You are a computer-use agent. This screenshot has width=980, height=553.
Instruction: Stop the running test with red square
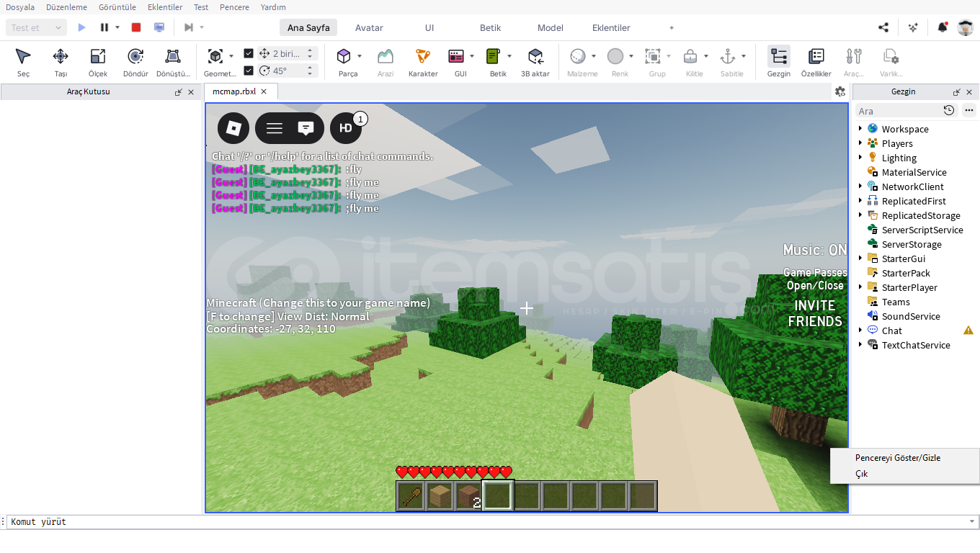(136, 27)
